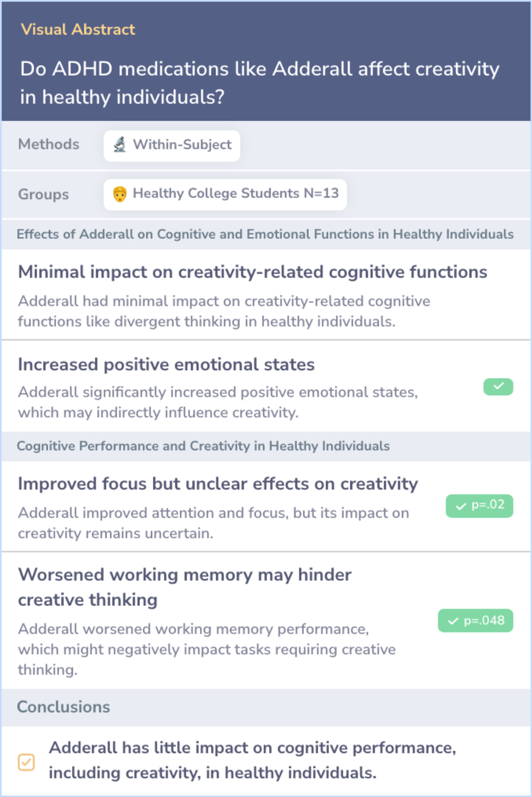Click the checkmark inside the p=.048 badge

click(x=453, y=621)
